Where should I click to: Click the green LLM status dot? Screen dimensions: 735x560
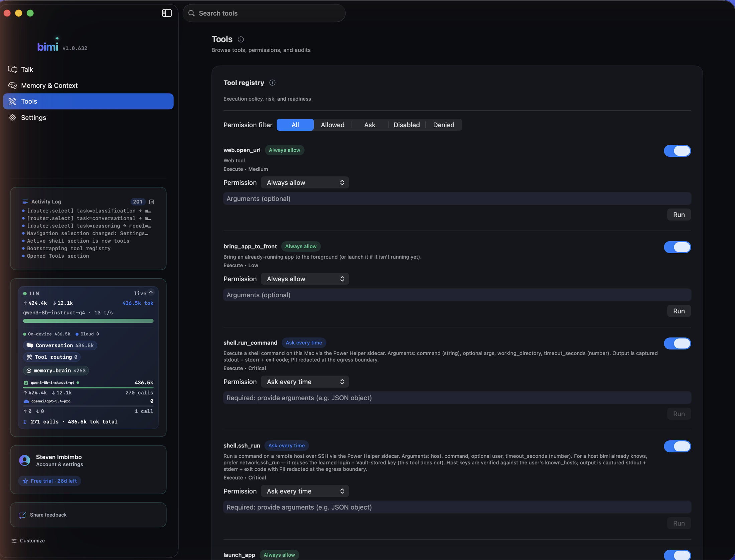pyautogui.click(x=25, y=293)
